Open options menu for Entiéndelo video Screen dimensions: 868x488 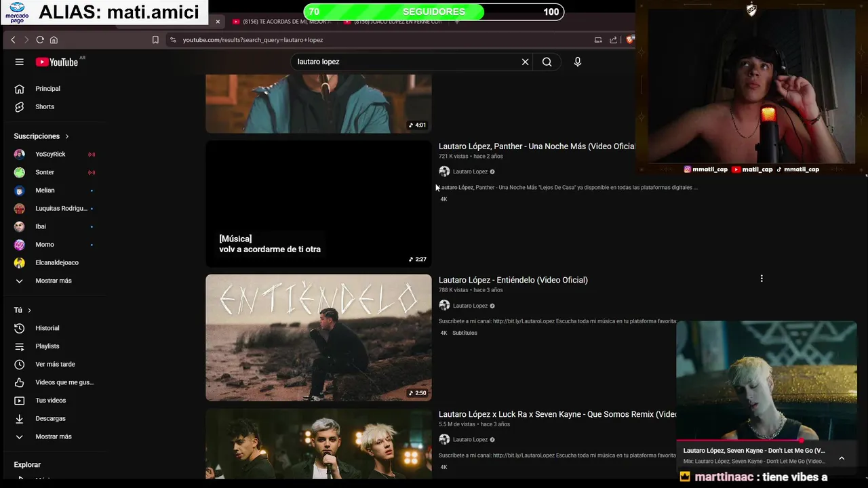tap(762, 279)
